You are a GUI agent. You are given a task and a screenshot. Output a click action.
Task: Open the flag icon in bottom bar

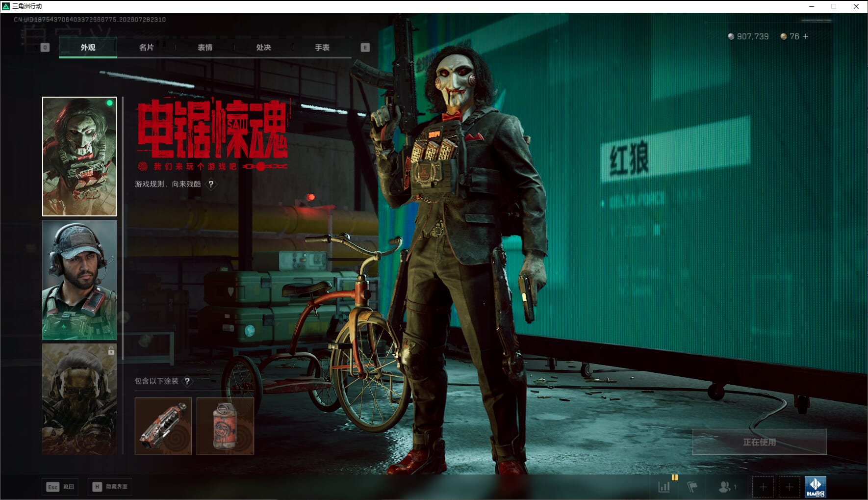pos(692,487)
